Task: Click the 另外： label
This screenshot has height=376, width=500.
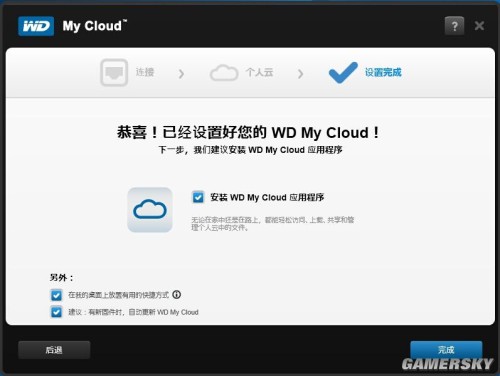Action: pyautogui.click(x=62, y=277)
